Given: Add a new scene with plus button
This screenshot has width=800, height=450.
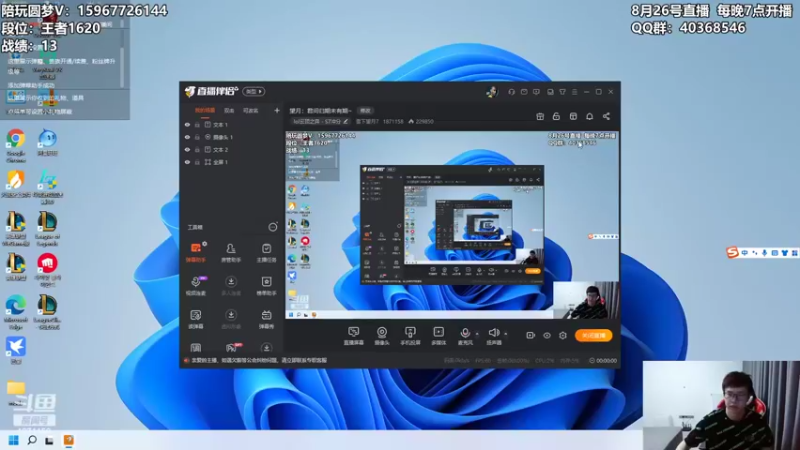Looking at the screenshot, I should pos(277,110).
